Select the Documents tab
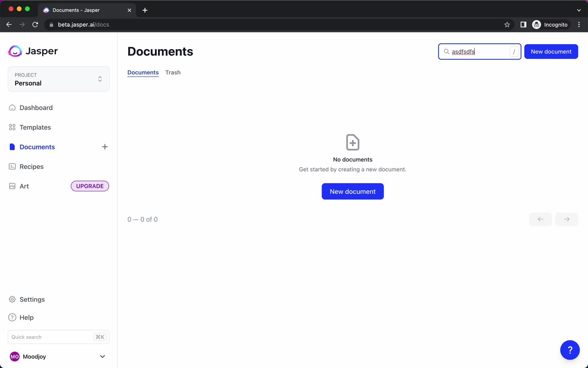The width and height of the screenshot is (588, 368). 143,72
